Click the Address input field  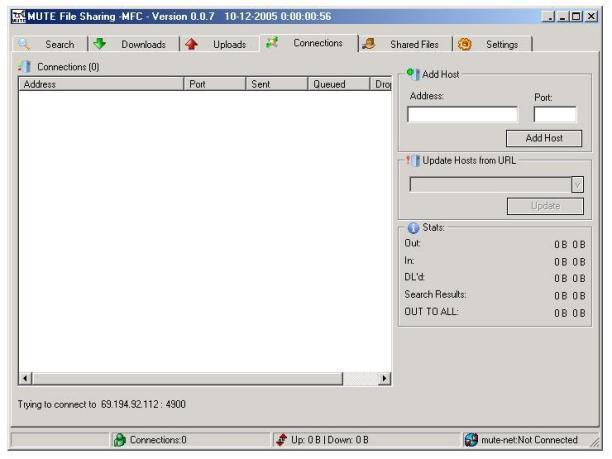[x=462, y=115]
